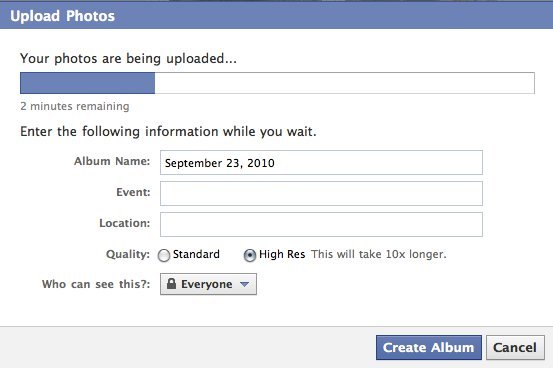The width and height of the screenshot is (553, 368).
Task: Click the "Standard" quality label text
Action: tap(196, 254)
